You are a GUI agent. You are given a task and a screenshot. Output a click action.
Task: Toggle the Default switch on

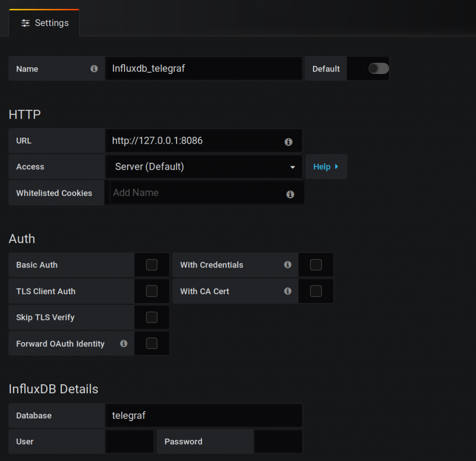click(378, 68)
